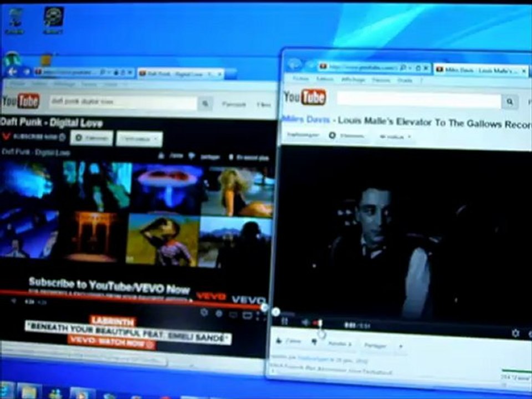Select the Miles Davis - Louis Malle's tab
Viewport: 532px width, 399px height.
481,70
